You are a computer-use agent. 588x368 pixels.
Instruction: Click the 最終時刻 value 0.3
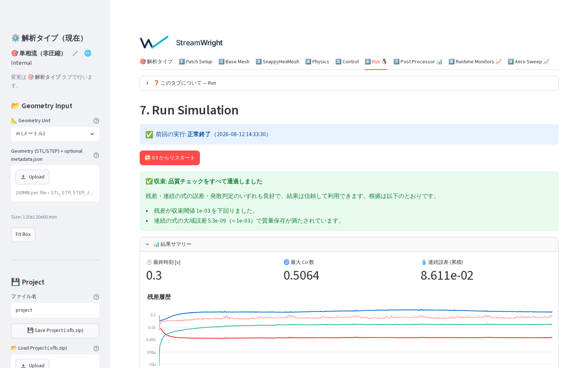[x=154, y=276]
